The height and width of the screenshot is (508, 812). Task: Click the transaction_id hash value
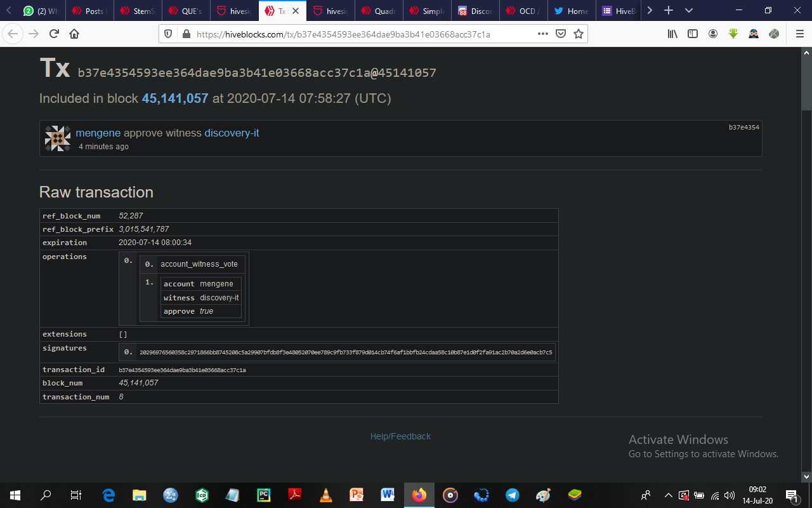pos(182,370)
